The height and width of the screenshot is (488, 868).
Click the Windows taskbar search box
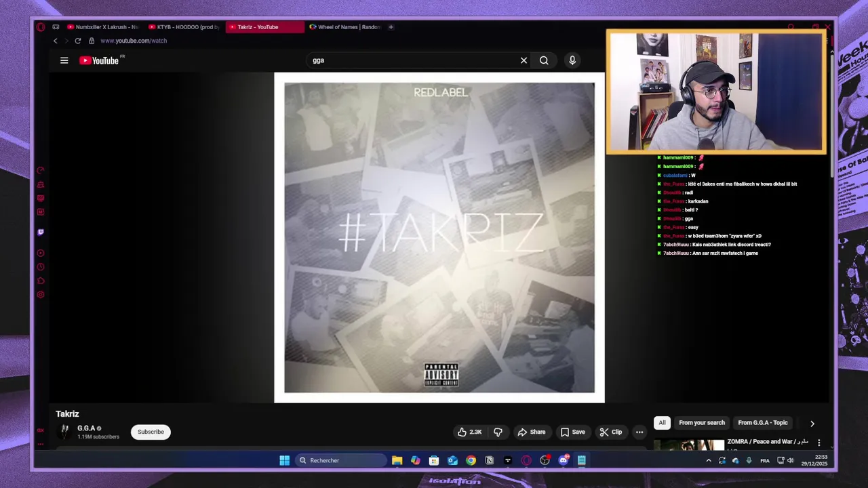341,460
